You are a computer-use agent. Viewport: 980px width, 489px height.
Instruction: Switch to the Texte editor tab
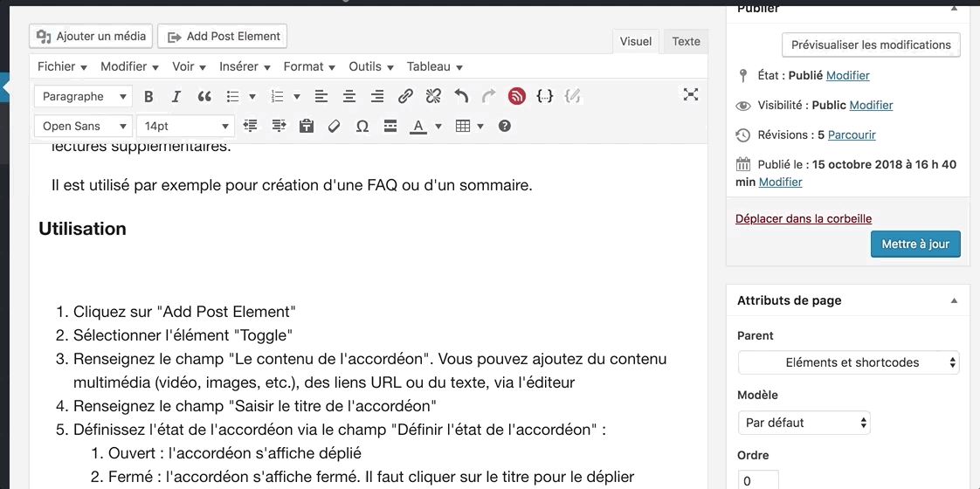686,41
